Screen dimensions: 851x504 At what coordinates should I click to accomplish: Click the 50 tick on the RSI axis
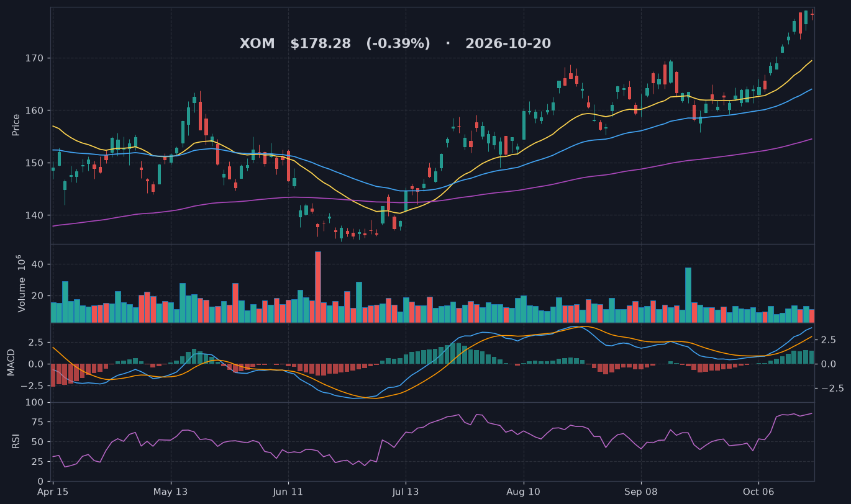pyautogui.click(x=38, y=442)
